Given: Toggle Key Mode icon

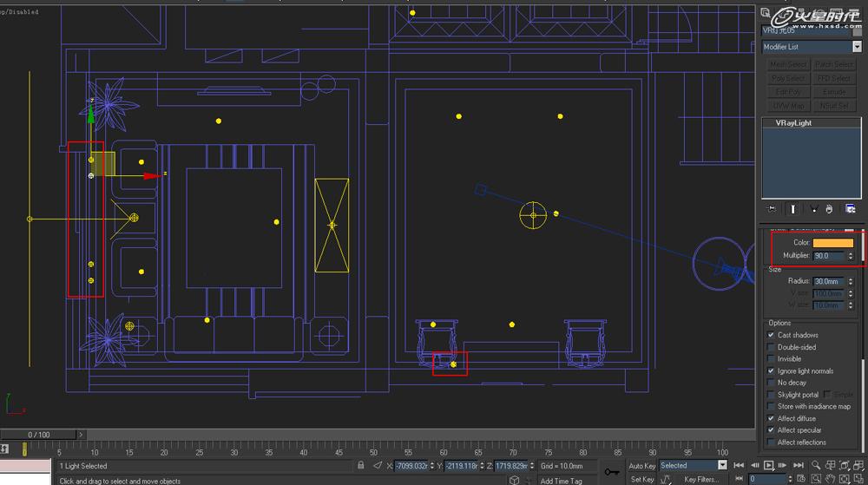Looking at the screenshot, I should [739, 479].
